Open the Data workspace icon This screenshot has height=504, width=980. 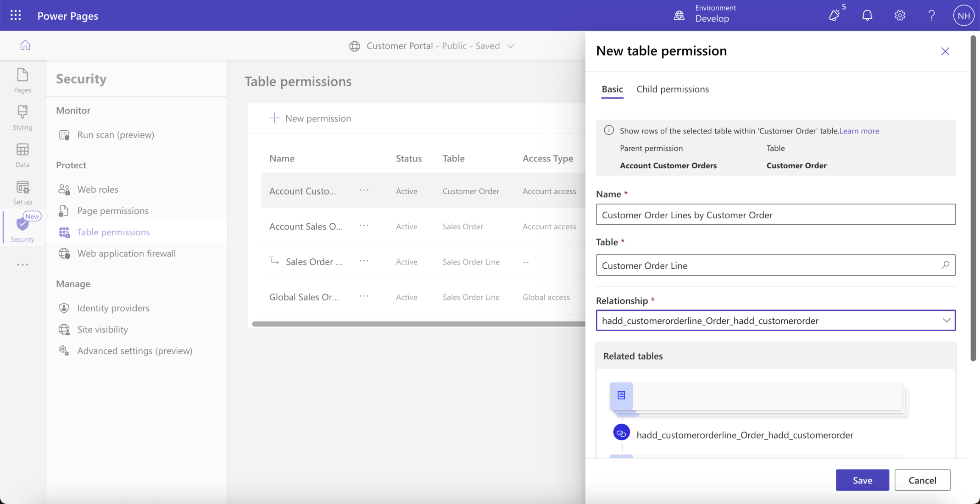pos(22,155)
